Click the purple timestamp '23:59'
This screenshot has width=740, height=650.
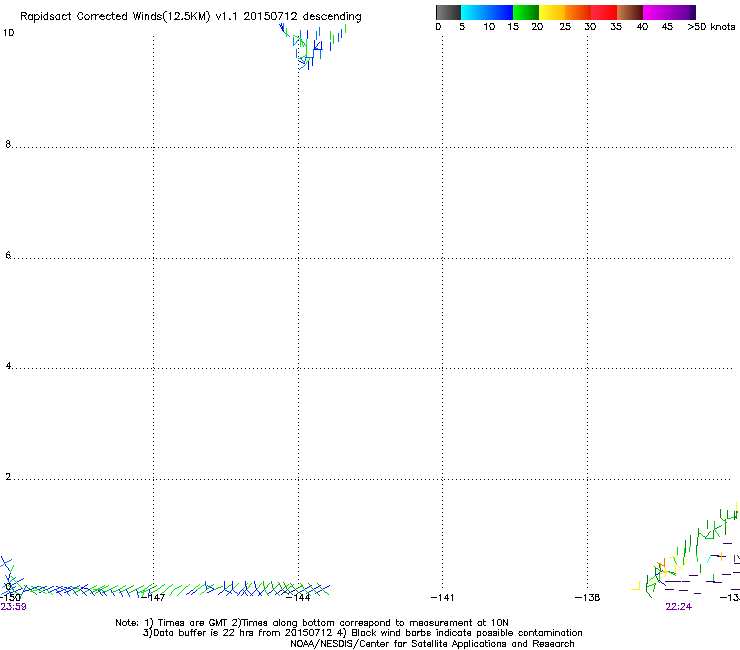(x=14, y=607)
